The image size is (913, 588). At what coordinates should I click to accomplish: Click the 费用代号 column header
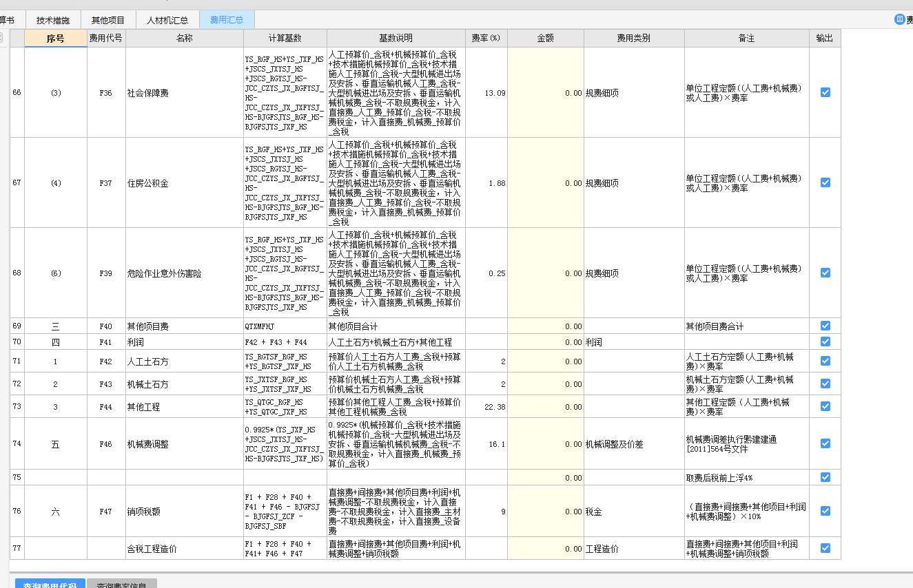106,39
